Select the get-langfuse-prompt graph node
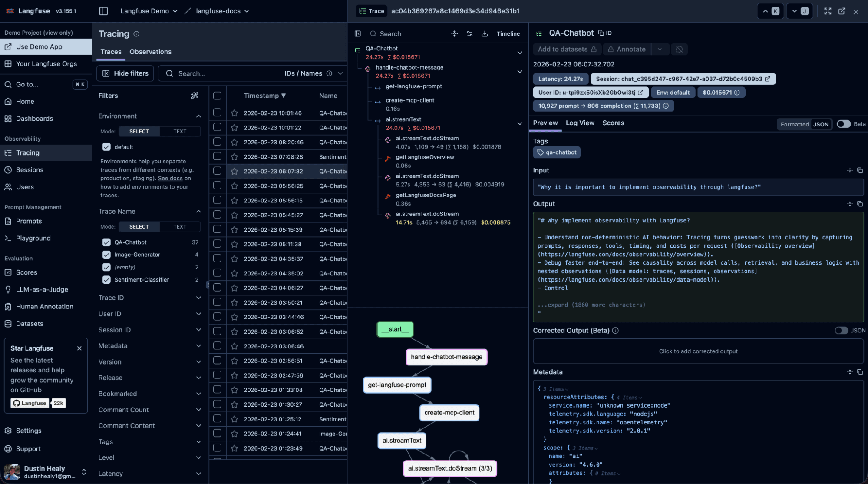Image resolution: width=868 pixels, height=484 pixels. [397, 385]
